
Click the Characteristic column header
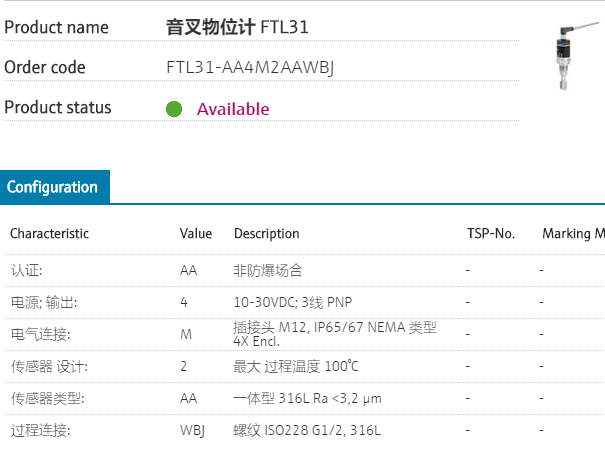(x=49, y=234)
